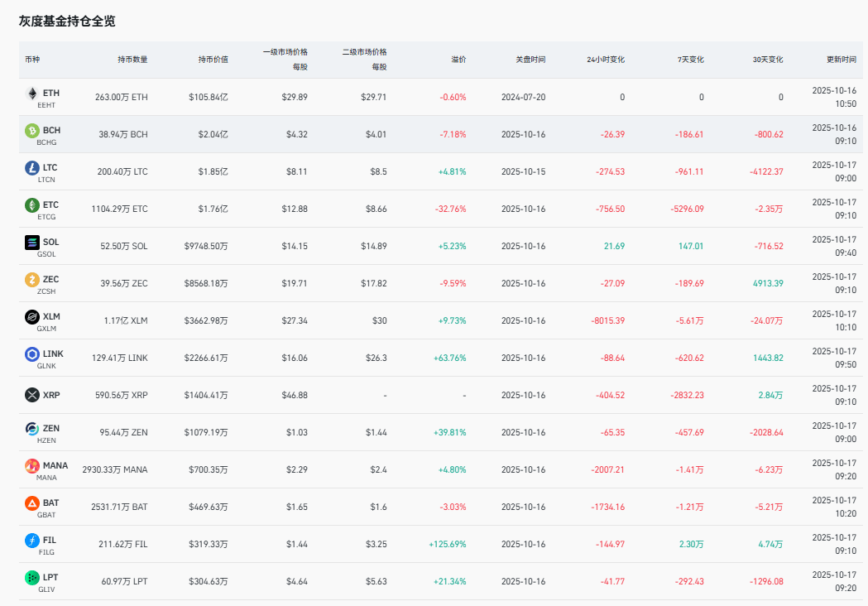This screenshot has height=606, width=868.
Task: Click the $17.82 ZEC secondary price
Action: coord(374,283)
